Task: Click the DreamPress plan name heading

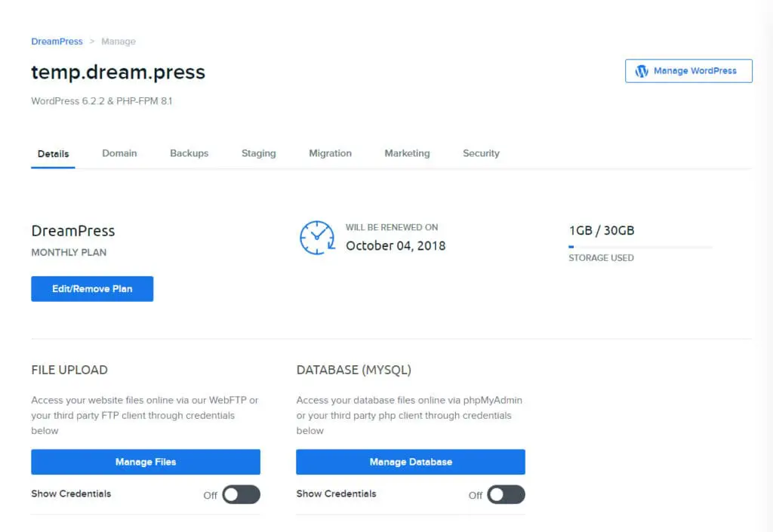Action: (73, 231)
